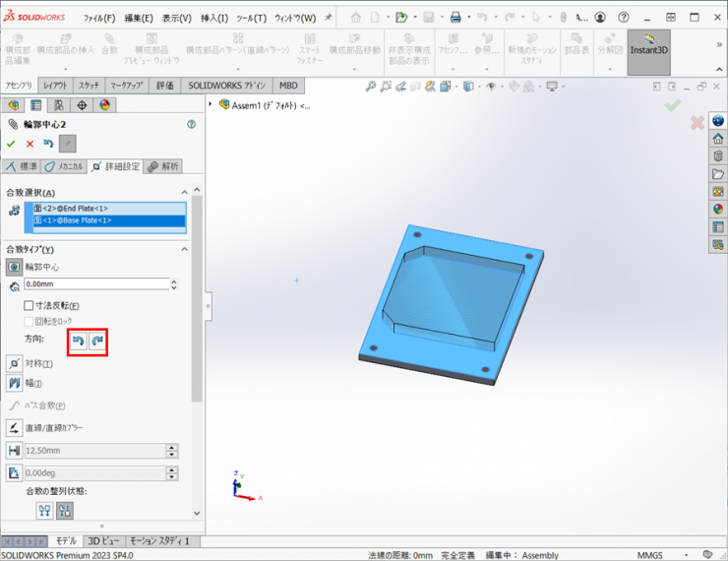The height and width of the screenshot is (561, 728).
Task: Enable the 寸法反転 checkbox
Action: (29, 306)
